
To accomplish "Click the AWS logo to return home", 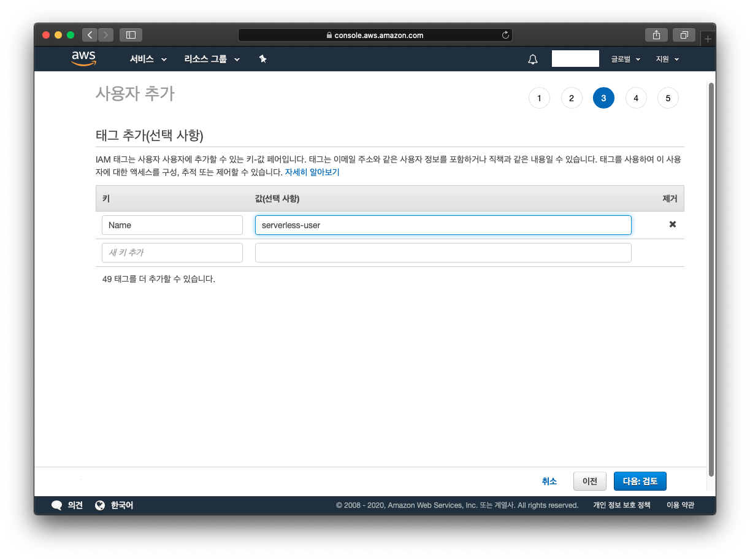I will 83,58.
